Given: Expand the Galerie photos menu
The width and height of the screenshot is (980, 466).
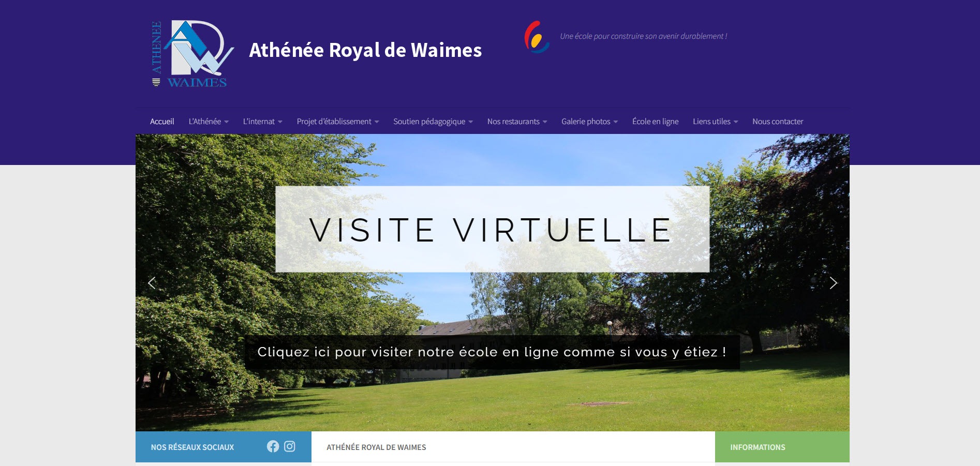Looking at the screenshot, I should point(589,122).
